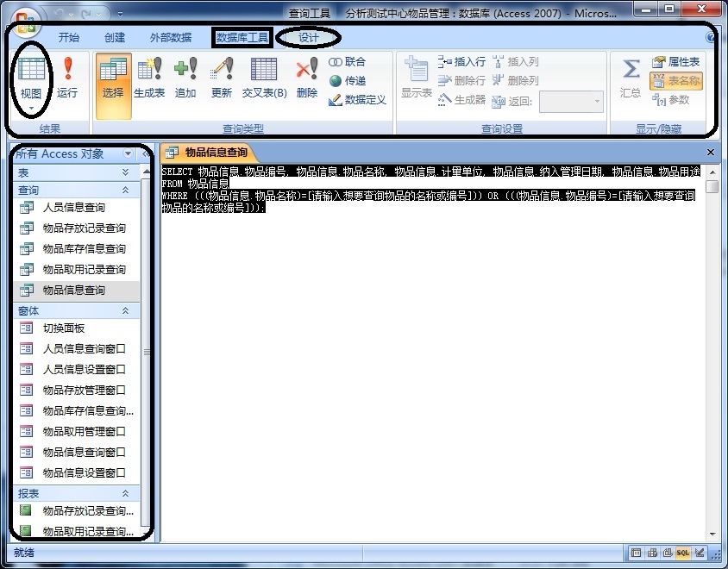The width and height of the screenshot is (728, 569).
Task: Open the 返回 return value combo box
Action: 571,102
